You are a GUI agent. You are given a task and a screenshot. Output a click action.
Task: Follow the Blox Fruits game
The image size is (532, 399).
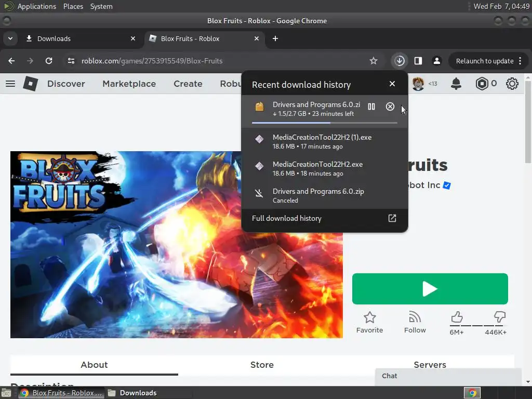(415, 323)
